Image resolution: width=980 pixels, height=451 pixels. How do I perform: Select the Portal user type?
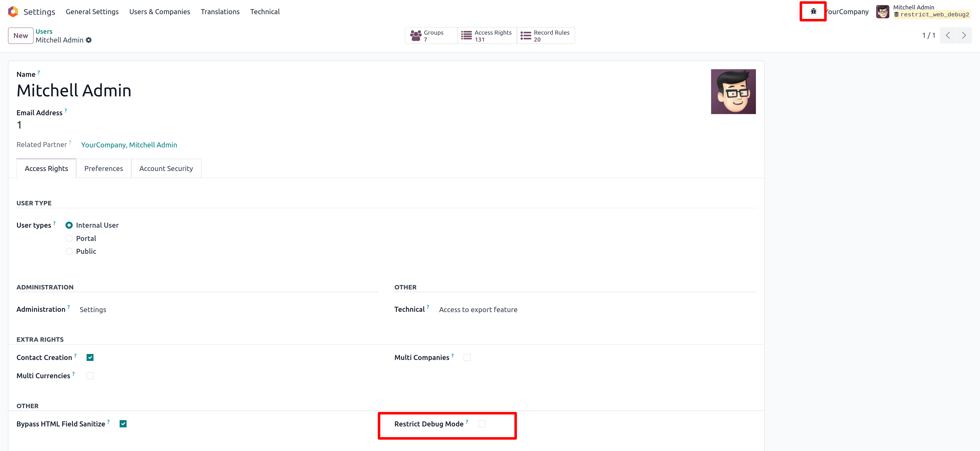pyautogui.click(x=69, y=238)
